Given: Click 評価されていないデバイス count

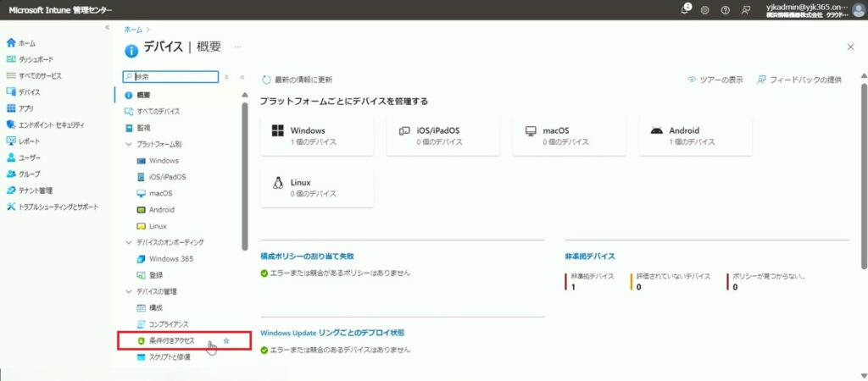Looking at the screenshot, I should coord(639,287).
